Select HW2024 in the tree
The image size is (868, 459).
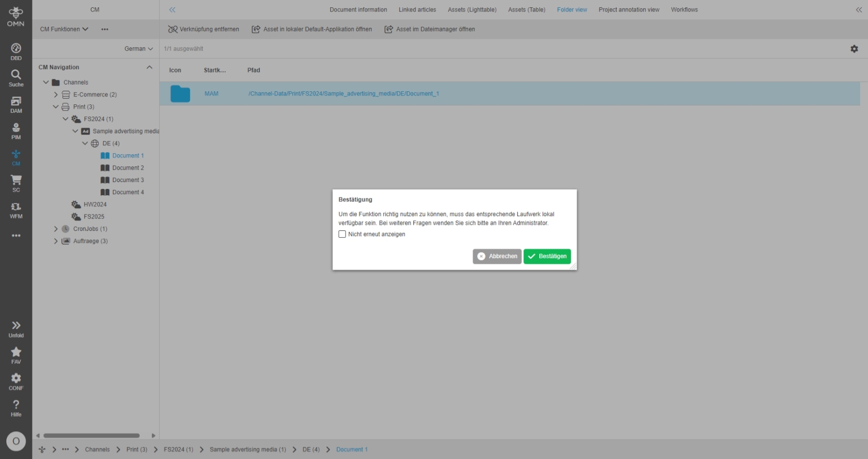pyautogui.click(x=95, y=205)
